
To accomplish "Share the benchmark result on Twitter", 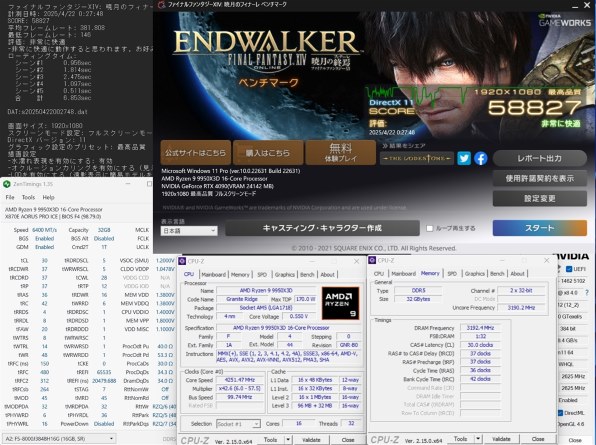I will (464, 158).
